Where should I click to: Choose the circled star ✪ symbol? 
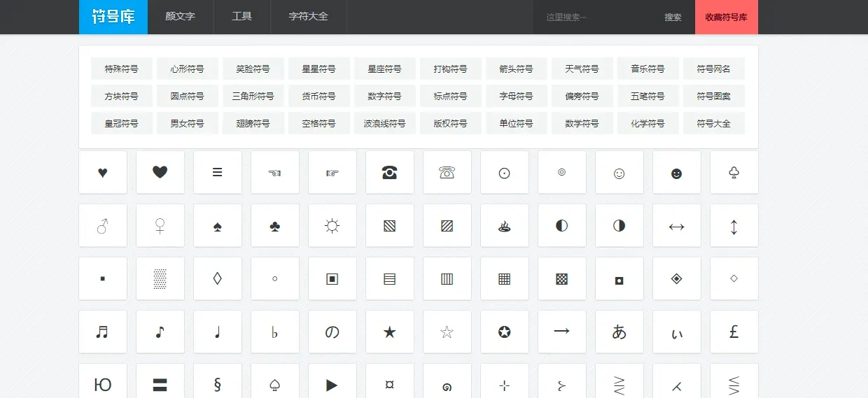click(505, 332)
